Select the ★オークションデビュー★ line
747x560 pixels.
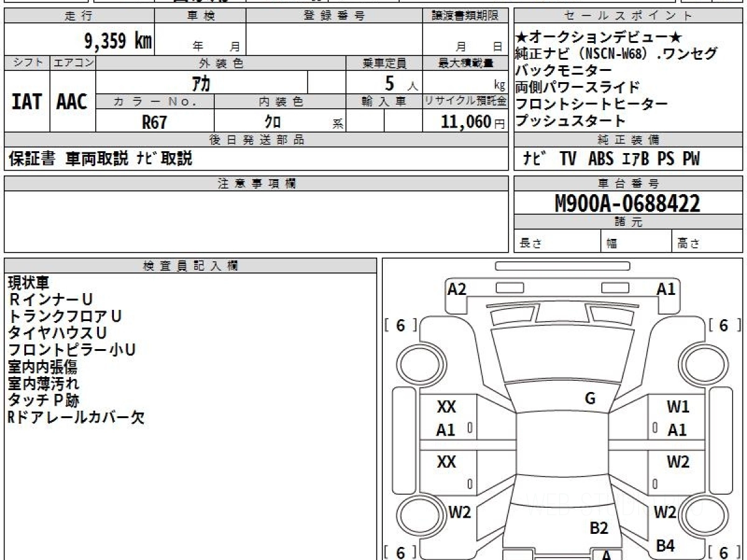tap(599, 37)
